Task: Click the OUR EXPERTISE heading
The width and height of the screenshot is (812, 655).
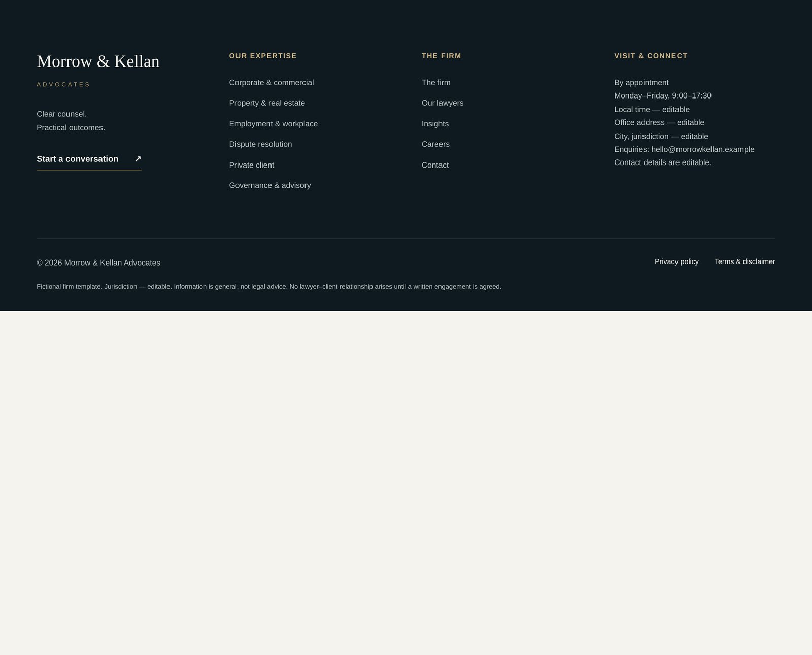Action: (263, 56)
